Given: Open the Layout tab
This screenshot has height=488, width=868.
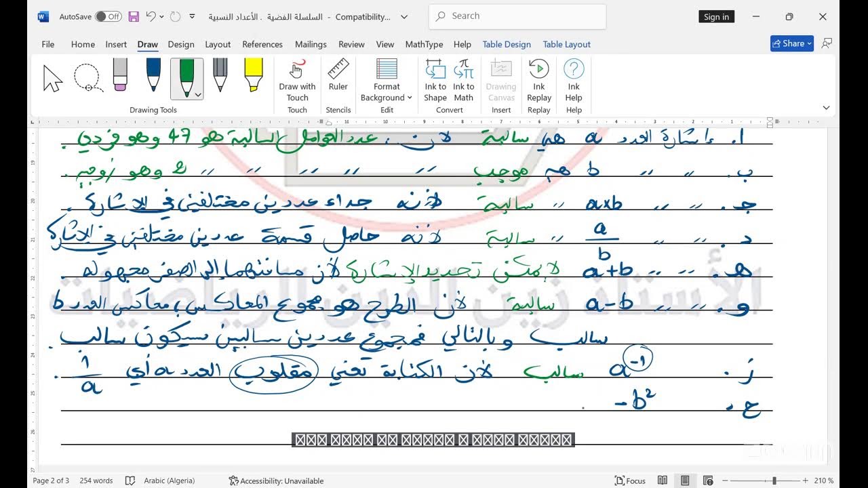Looking at the screenshot, I should (x=218, y=44).
